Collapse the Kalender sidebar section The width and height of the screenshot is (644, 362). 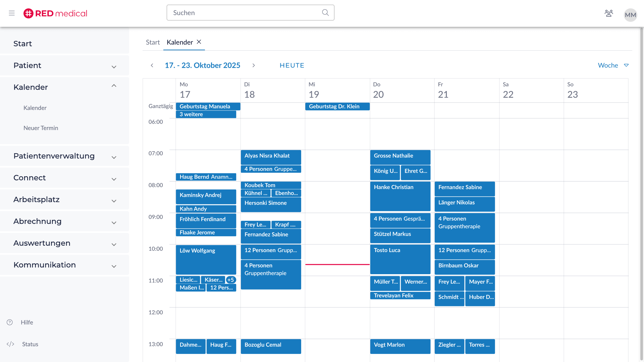tap(114, 86)
